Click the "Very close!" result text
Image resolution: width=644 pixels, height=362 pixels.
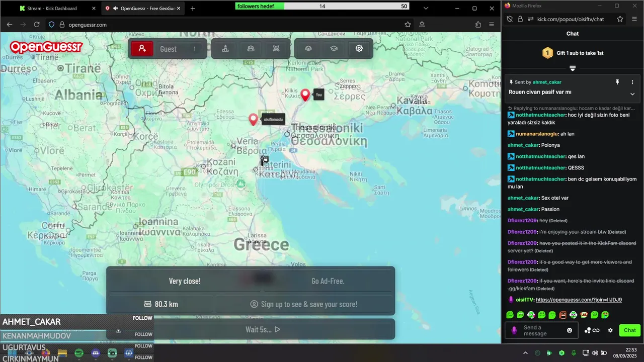185,281
